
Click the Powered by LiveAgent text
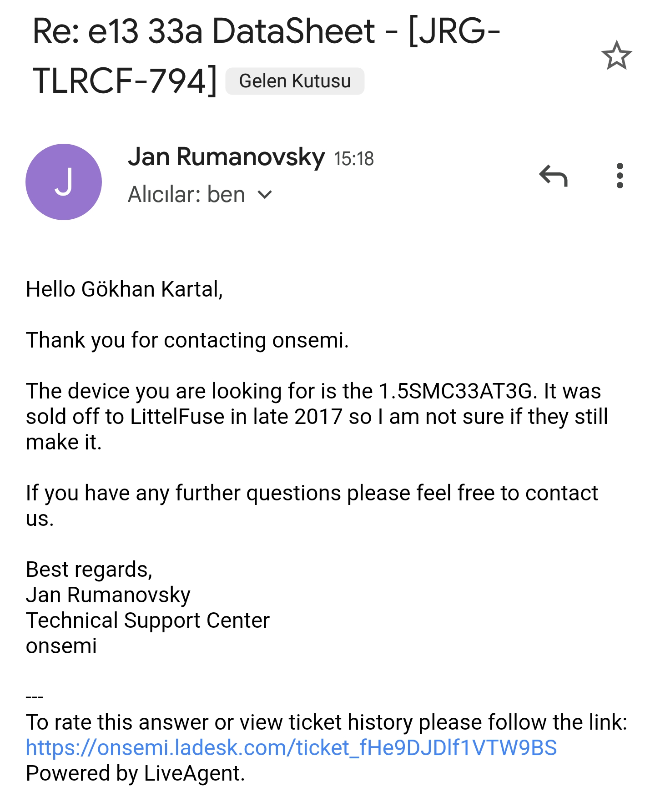click(x=135, y=773)
